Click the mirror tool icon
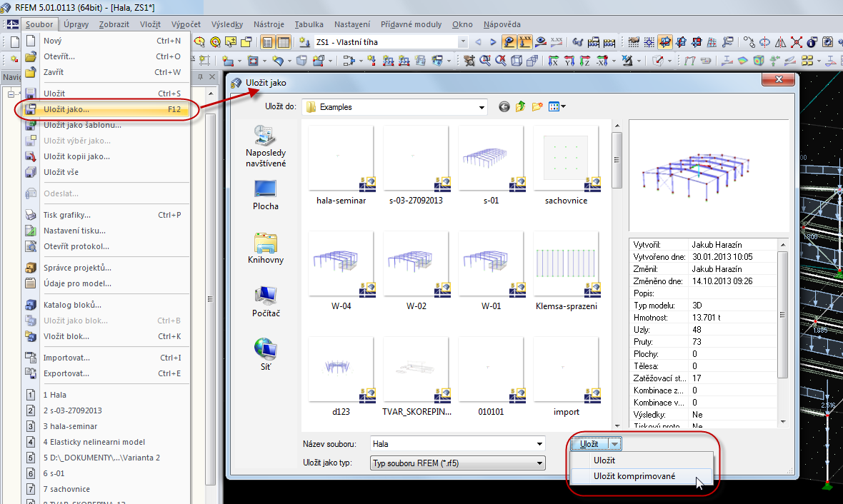Viewport: 843px width, 504px height. tap(780, 42)
